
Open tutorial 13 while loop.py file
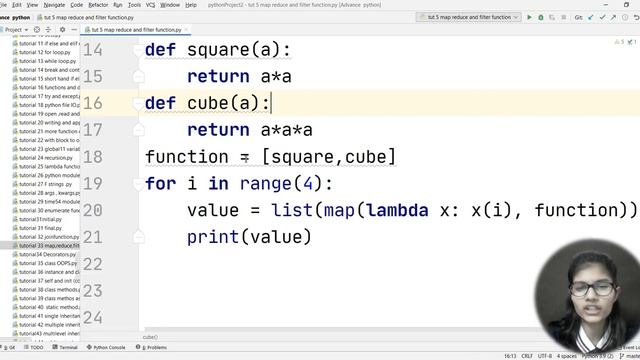(x=44, y=61)
